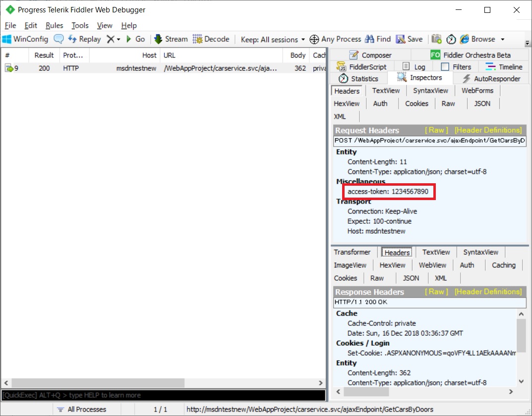Viewport: 532px width, 416px height.
Task: Click the All Processes status bar filter
Action: click(x=81, y=409)
